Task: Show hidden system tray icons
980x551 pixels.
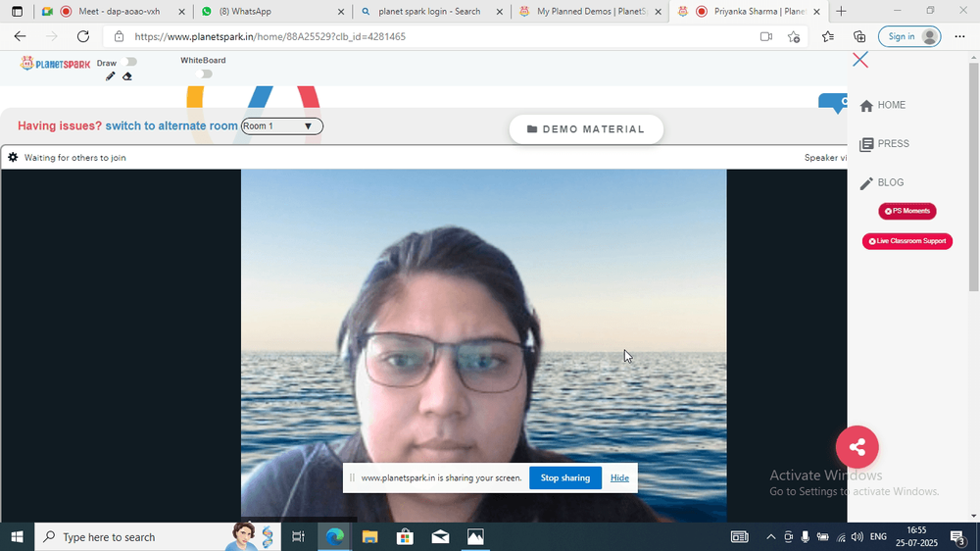Action: (x=771, y=537)
